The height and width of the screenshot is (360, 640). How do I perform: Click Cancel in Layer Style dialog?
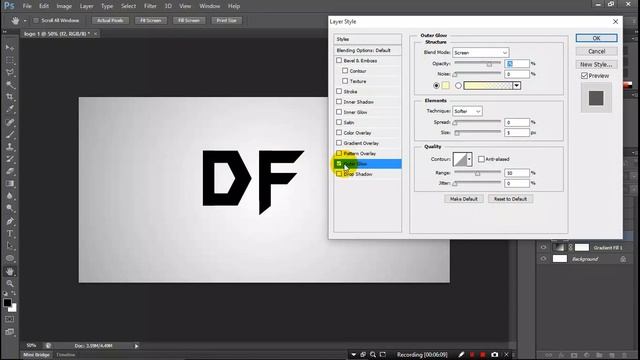click(x=596, y=51)
